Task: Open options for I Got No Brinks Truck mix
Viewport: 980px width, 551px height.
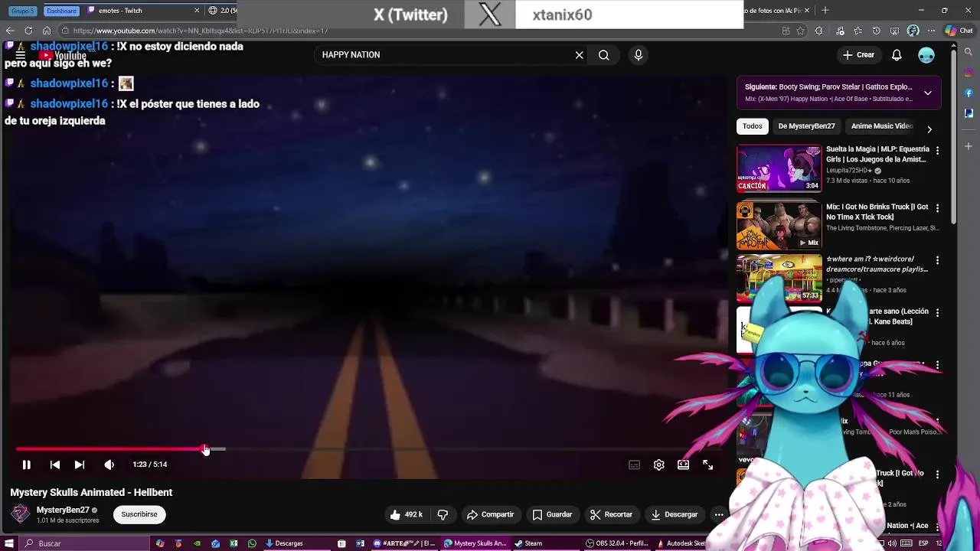Action: [x=937, y=209]
